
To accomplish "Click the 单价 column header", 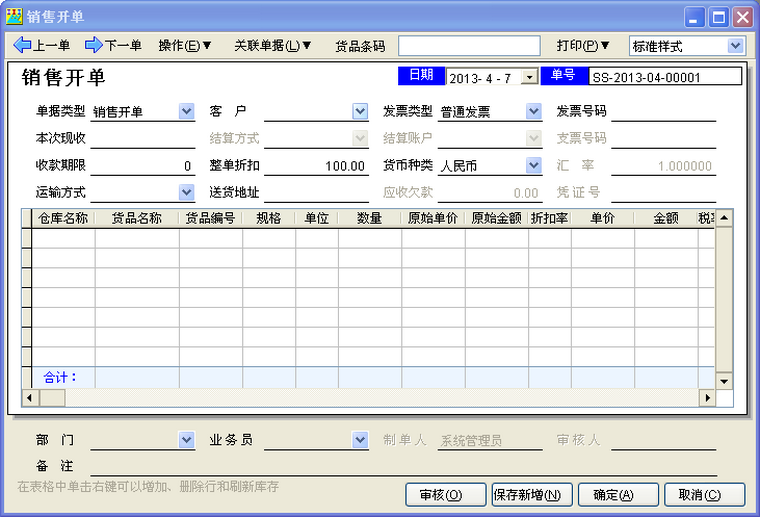I will click(x=603, y=218).
